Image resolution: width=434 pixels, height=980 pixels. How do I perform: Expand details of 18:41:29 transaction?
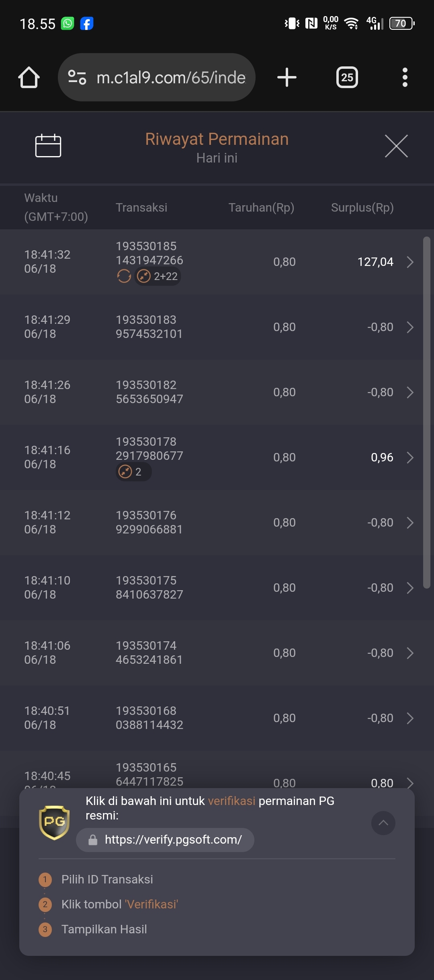click(410, 327)
